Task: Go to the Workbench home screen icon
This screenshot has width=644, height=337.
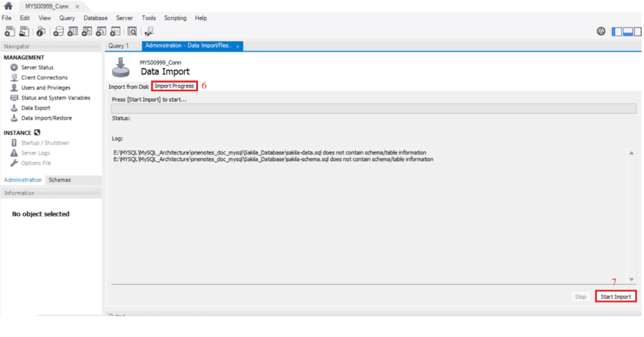Action: (x=8, y=6)
